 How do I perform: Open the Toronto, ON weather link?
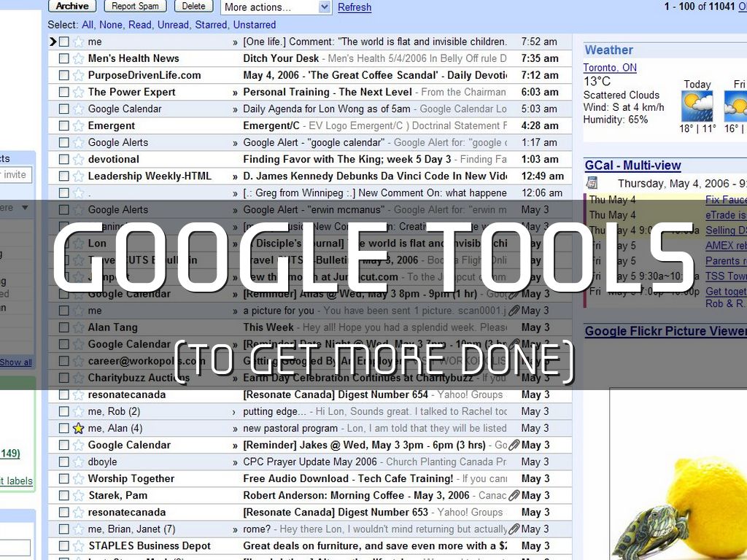[610, 67]
